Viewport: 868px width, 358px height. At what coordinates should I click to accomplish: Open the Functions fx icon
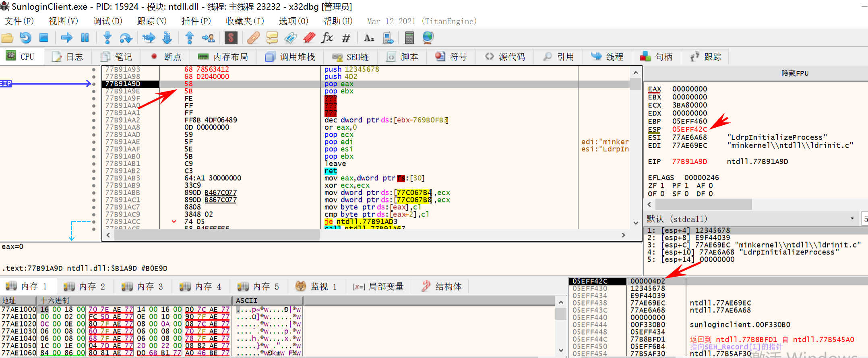327,38
